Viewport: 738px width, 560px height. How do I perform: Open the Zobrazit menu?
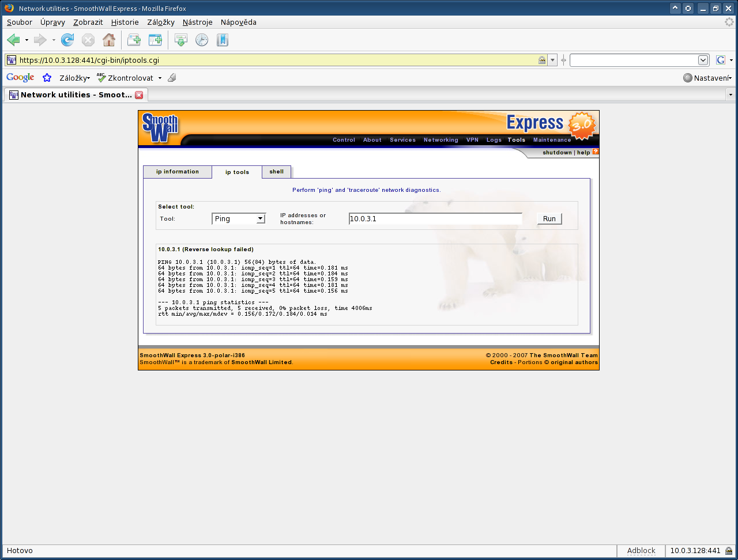pos(88,22)
